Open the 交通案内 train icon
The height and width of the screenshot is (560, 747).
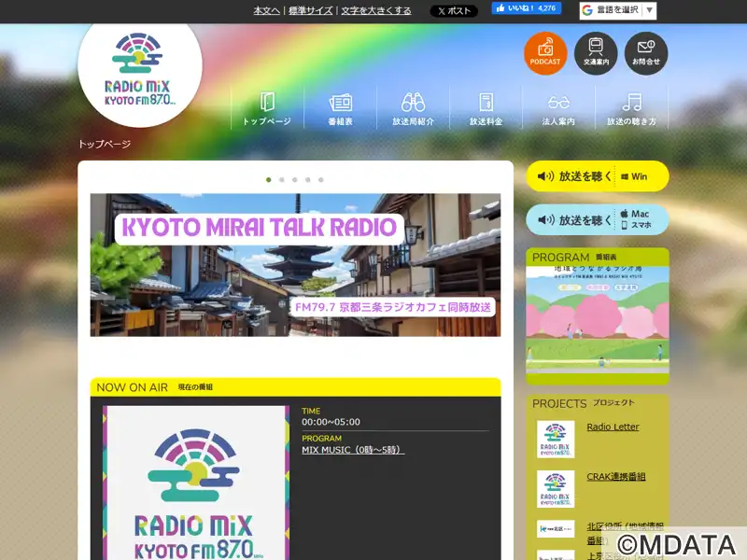[596, 53]
